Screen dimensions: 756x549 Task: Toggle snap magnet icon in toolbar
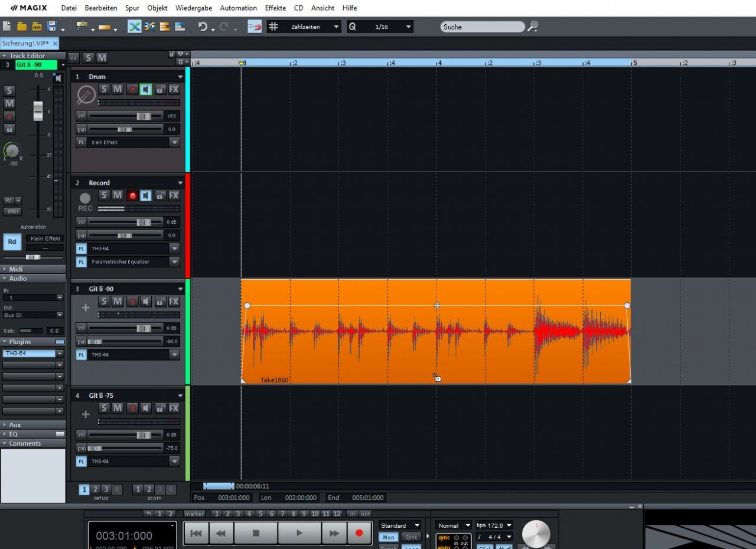[x=255, y=27]
